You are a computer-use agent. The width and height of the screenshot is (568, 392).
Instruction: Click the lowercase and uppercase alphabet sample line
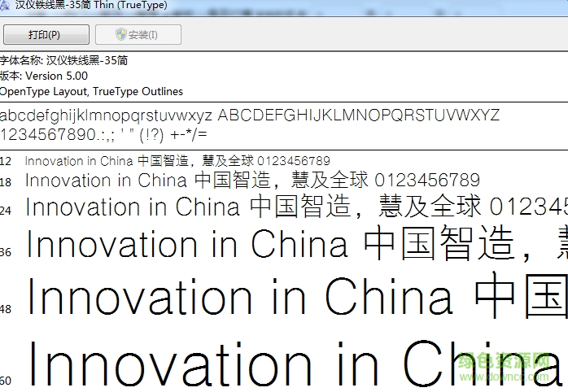[250, 115]
